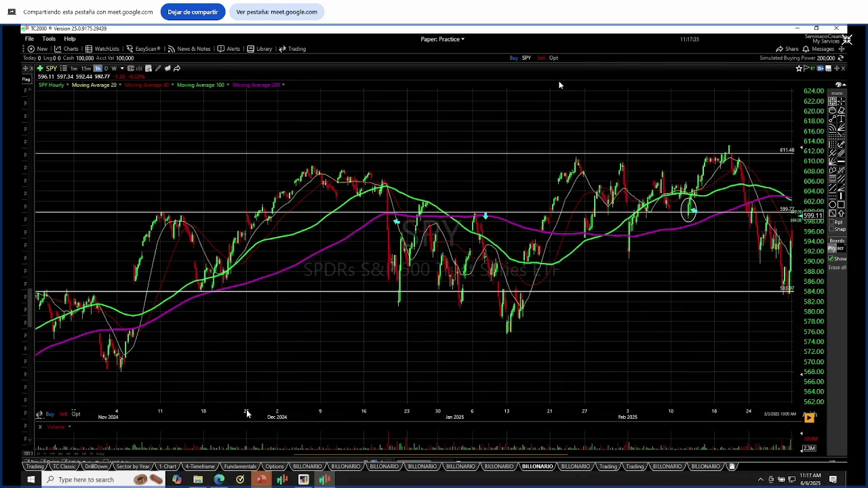868x488 pixels.
Task: Click the Erase all button
Action: click(x=837, y=267)
